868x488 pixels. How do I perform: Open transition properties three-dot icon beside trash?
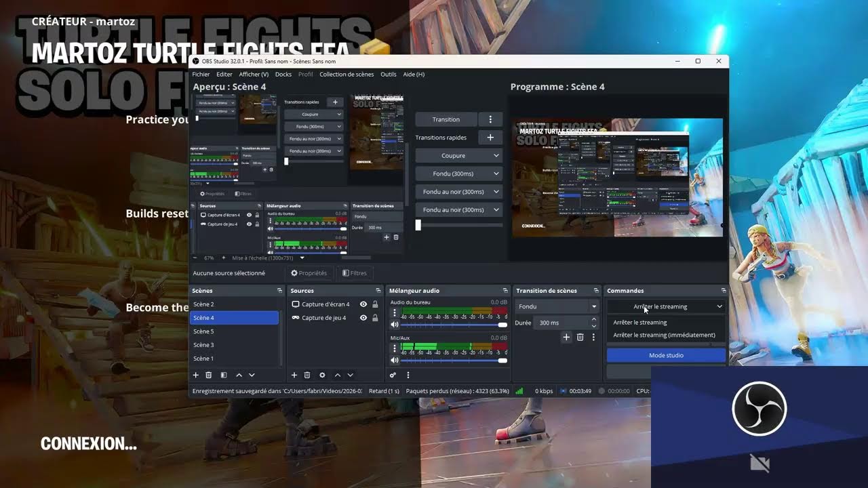pos(593,337)
